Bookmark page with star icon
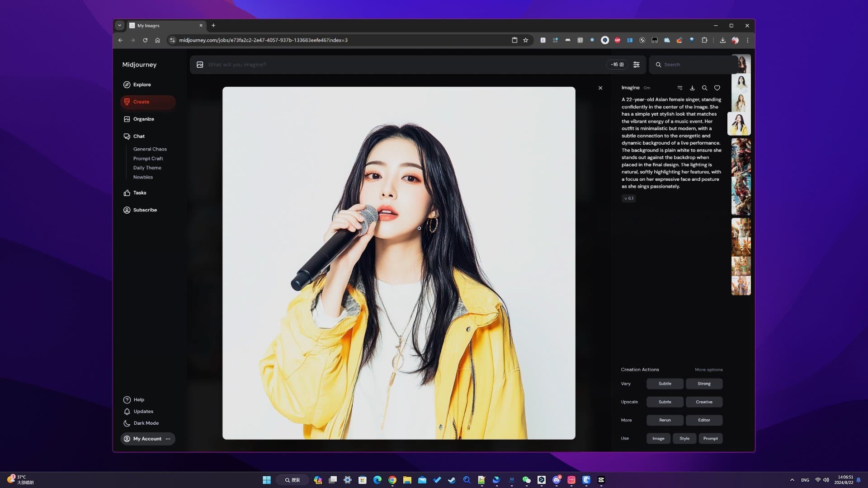This screenshot has width=868, height=488. [526, 40]
